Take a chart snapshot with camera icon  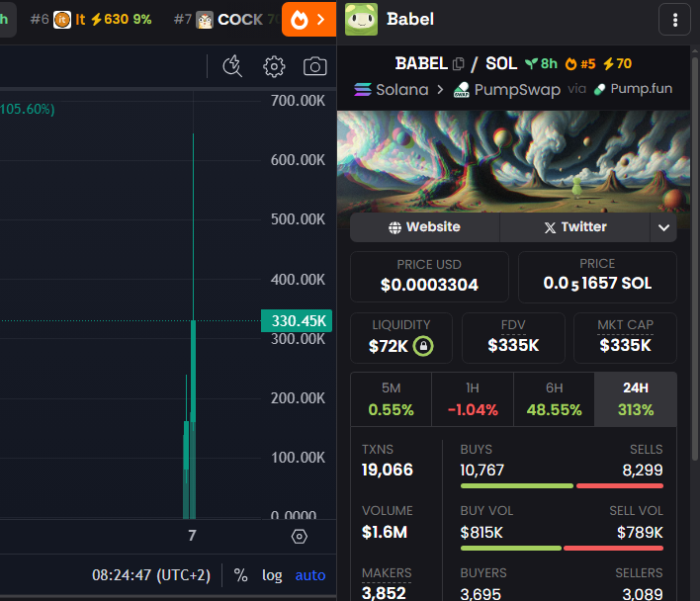coord(314,67)
